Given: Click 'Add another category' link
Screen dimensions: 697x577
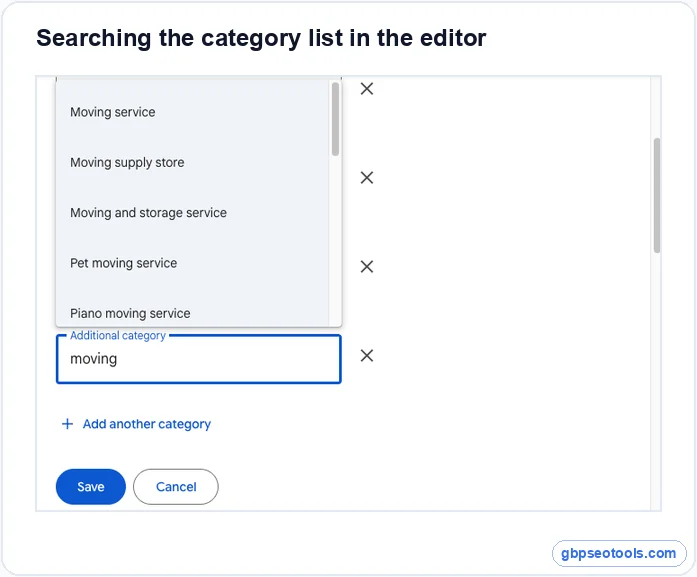Looking at the screenshot, I should pyautogui.click(x=147, y=424).
